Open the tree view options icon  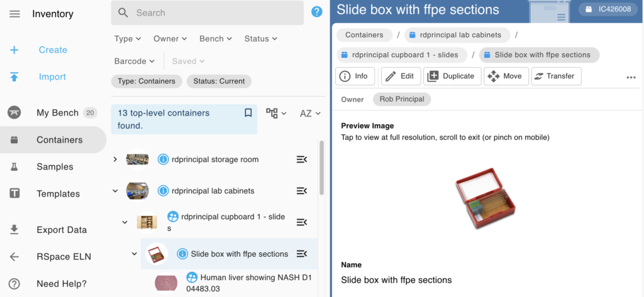click(276, 113)
